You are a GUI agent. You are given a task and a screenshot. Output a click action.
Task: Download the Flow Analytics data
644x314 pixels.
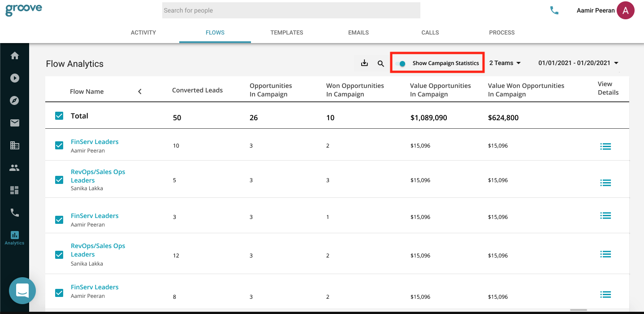364,63
